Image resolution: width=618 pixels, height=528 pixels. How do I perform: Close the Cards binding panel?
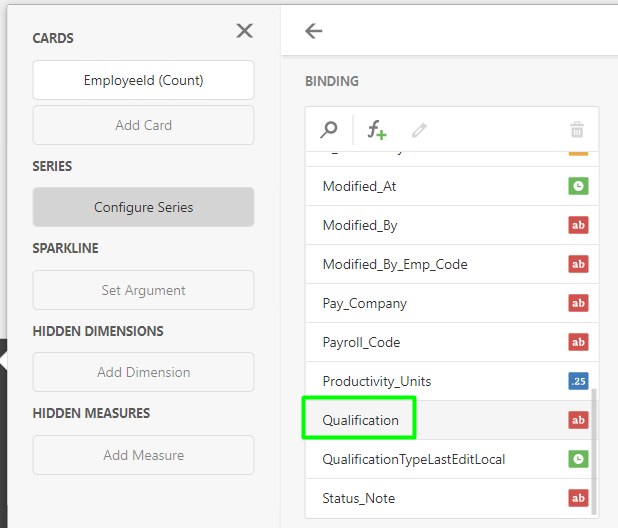244,30
